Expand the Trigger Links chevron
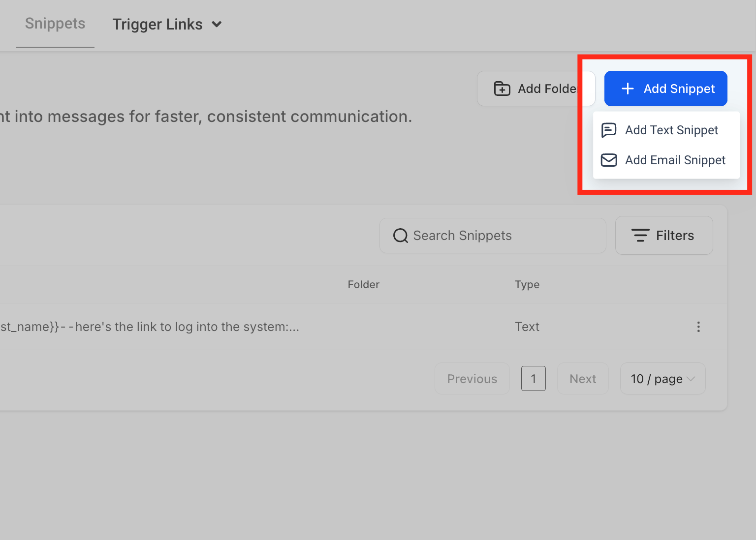Screen dimensions: 756x540 pyautogui.click(x=217, y=24)
